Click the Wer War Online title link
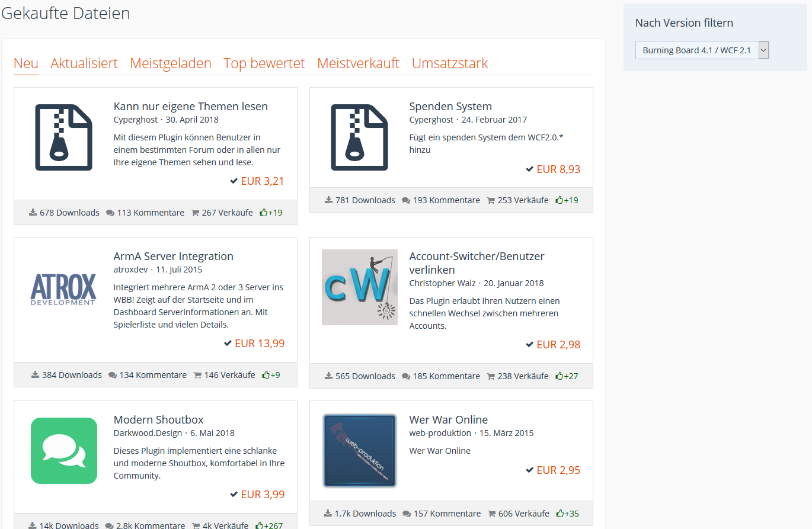The height and width of the screenshot is (529, 812). pos(448,420)
